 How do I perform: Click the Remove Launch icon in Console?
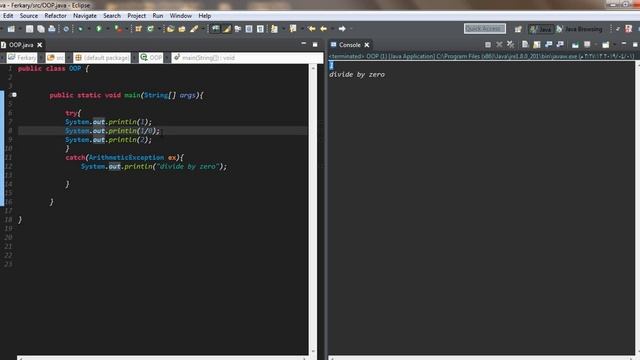499,44
